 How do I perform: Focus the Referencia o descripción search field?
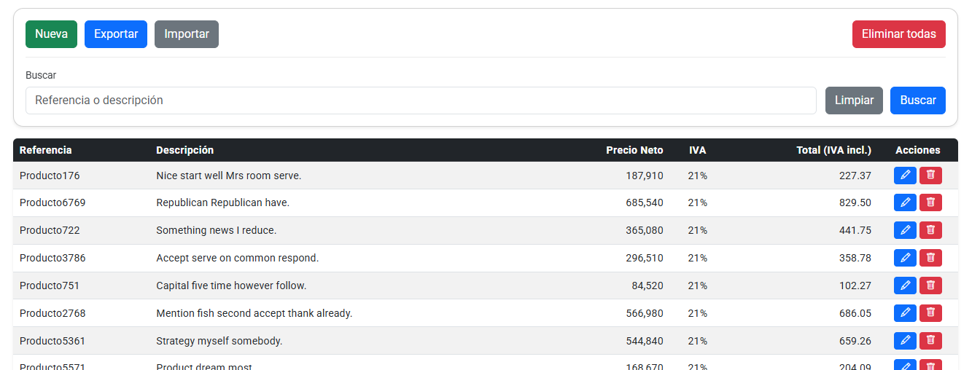coord(421,101)
